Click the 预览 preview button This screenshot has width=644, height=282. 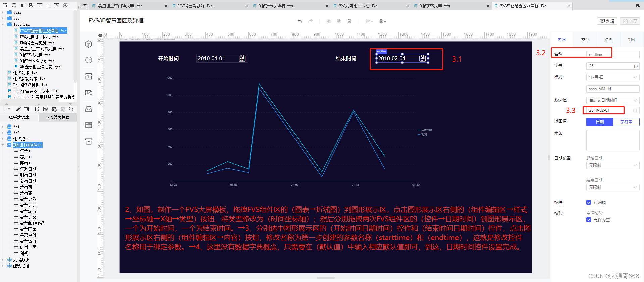[607, 21]
